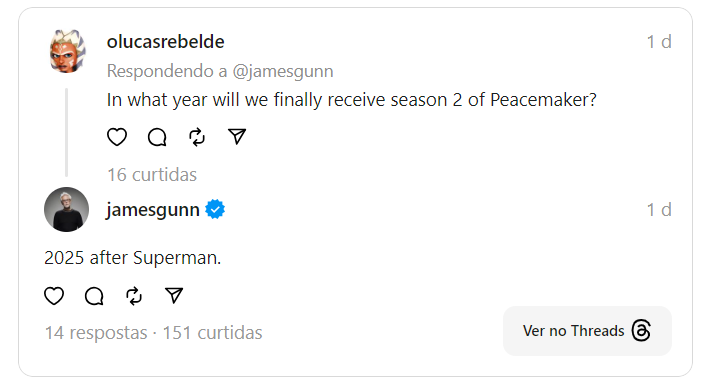705x387 pixels.
Task: Share jamesgunn's reply using paper plane icon
Action: 174,295
